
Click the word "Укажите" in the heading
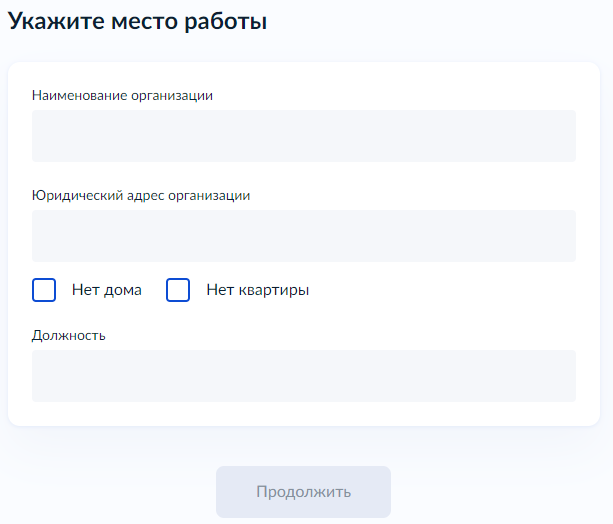pos(49,21)
